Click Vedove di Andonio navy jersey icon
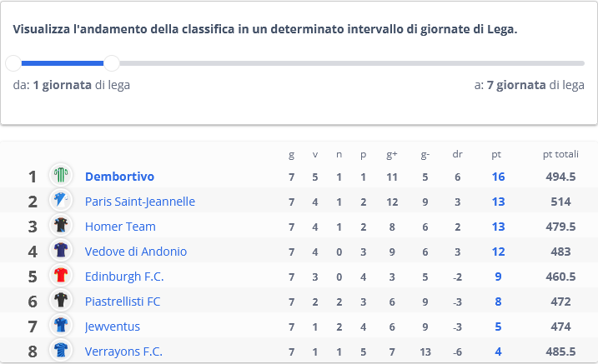The width and height of the screenshot is (598, 364). pos(61,251)
